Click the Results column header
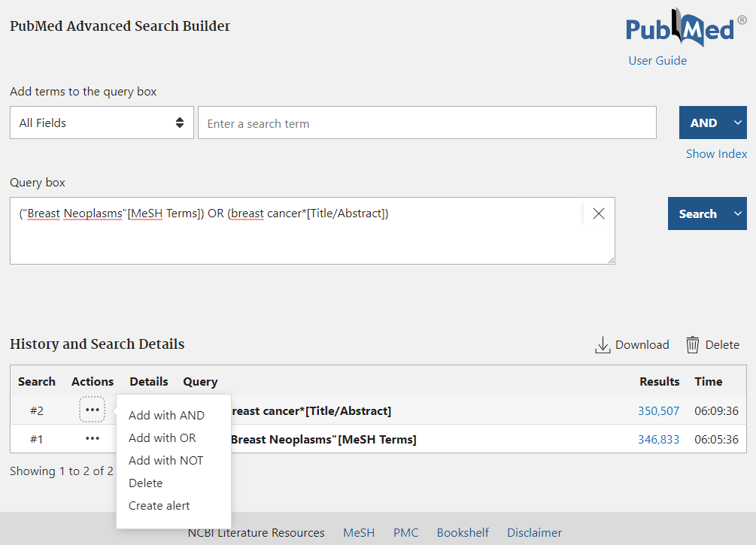The image size is (756, 545). pyautogui.click(x=659, y=382)
